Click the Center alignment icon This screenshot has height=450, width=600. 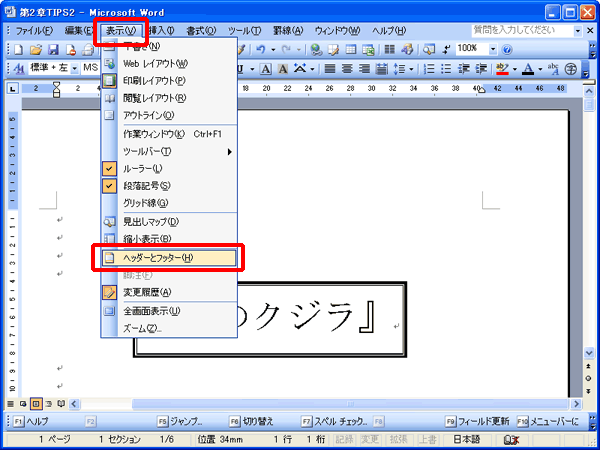click(x=347, y=69)
